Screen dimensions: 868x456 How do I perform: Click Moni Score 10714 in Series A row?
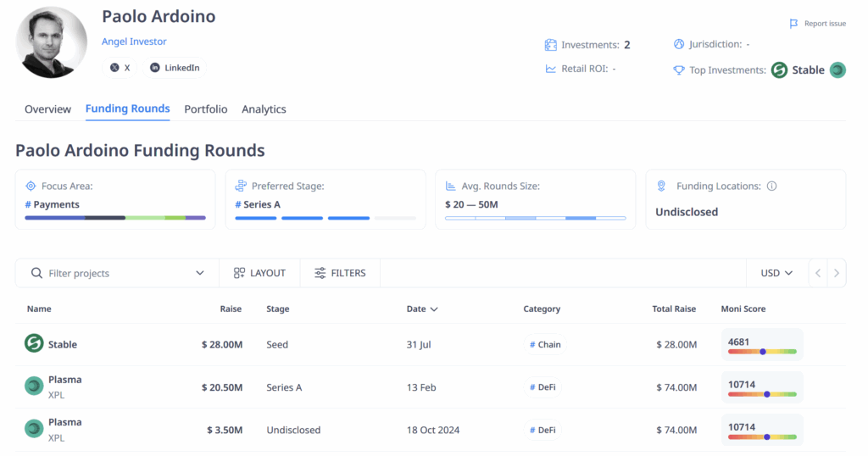pyautogui.click(x=762, y=387)
